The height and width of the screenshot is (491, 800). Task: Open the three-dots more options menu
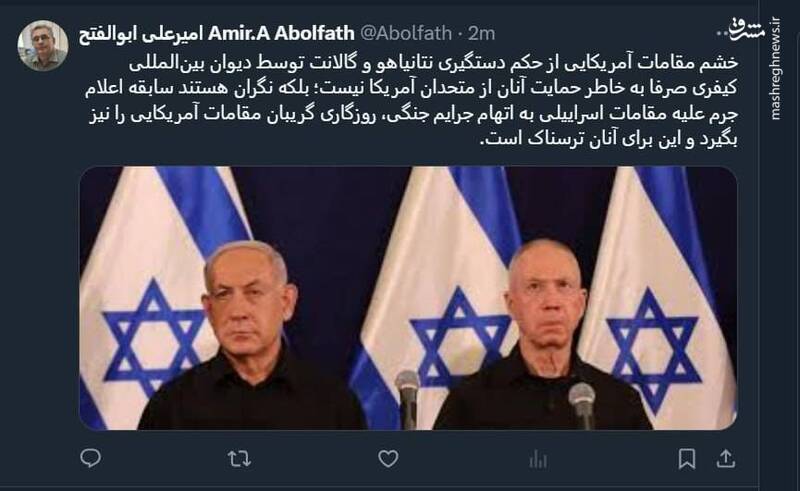point(723,34)
